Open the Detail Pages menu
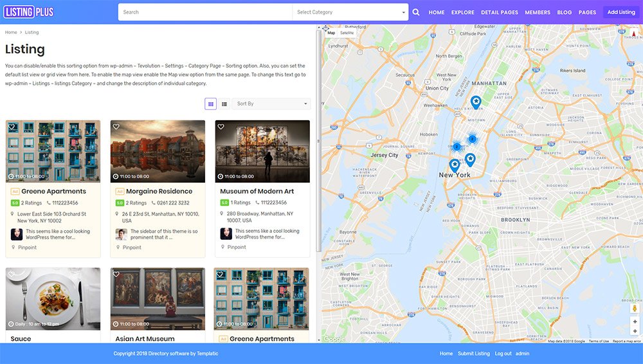Image resolution: width=643 pixels, height=364 pixels. point(500,12)
